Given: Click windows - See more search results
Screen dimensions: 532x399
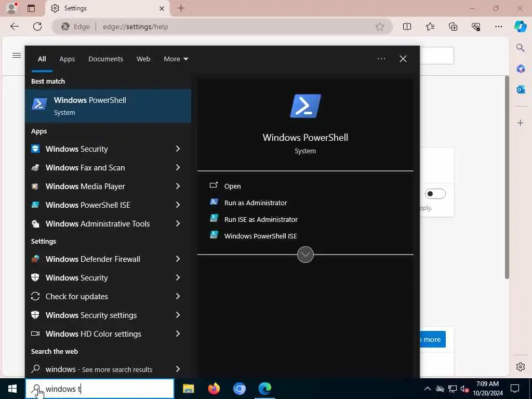Looking at the screenshot, I should click(108, 369).
